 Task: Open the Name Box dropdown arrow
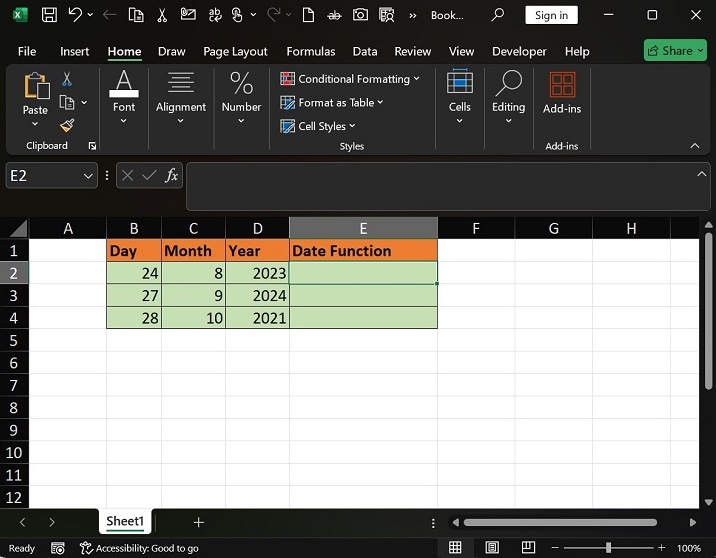point(88,176)
